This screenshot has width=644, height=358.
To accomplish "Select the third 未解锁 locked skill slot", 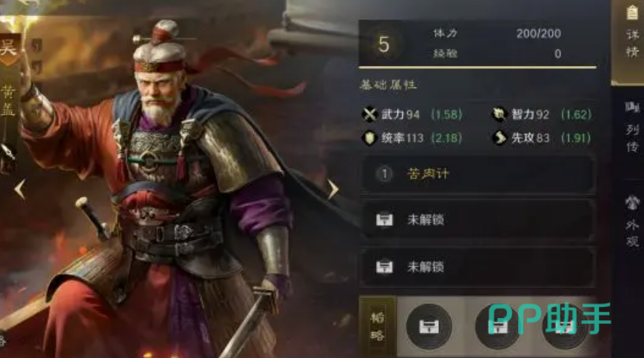I will point(478,267).
